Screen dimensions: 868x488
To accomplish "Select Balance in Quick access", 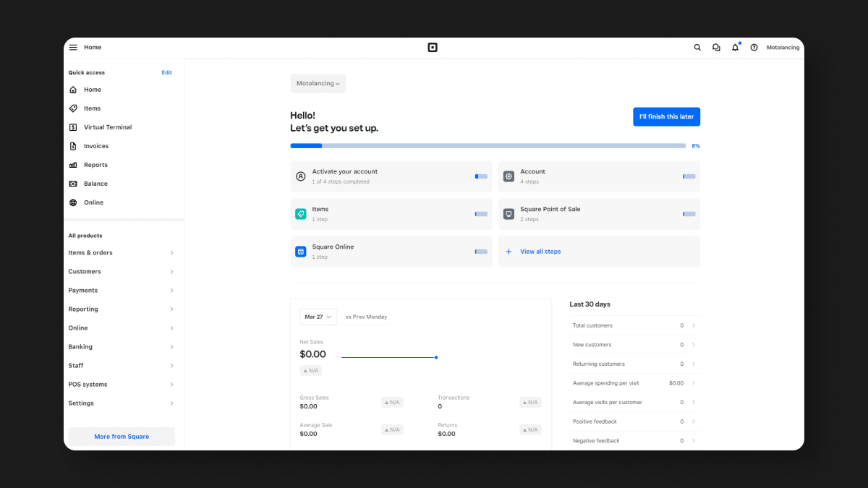I will [x=95, y=184].
